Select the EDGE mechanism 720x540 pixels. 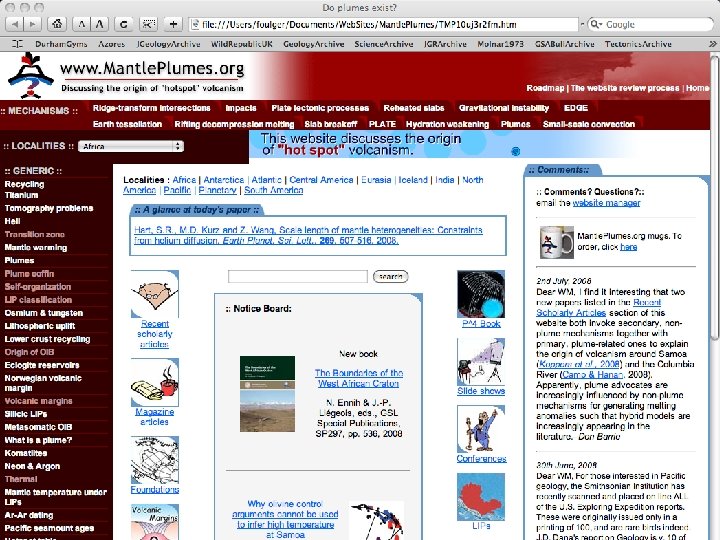[x=576, y=108]
